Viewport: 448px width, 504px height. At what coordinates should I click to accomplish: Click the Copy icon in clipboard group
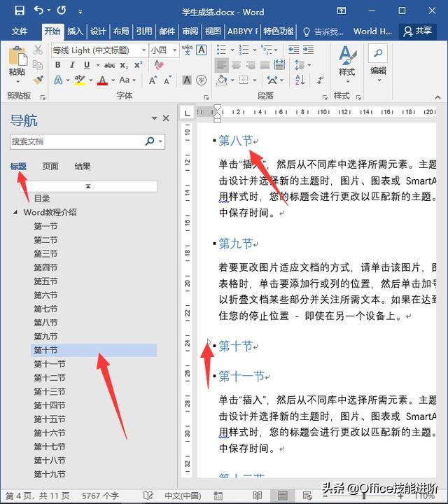[38, 65]
